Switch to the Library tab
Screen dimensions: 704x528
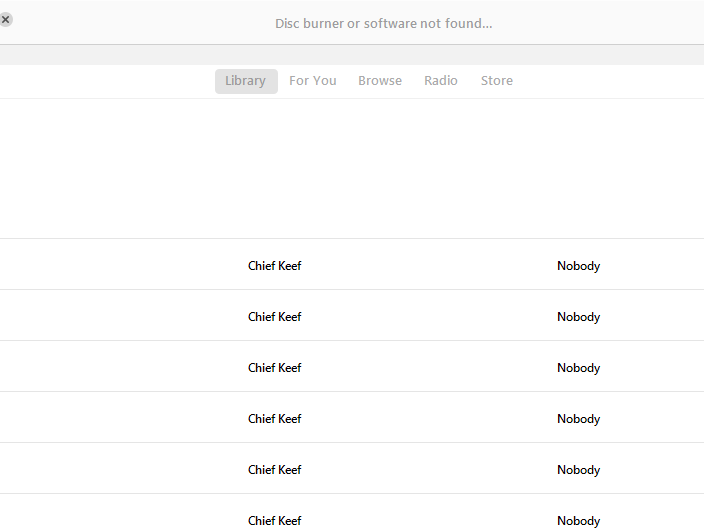tap(246, 81)
